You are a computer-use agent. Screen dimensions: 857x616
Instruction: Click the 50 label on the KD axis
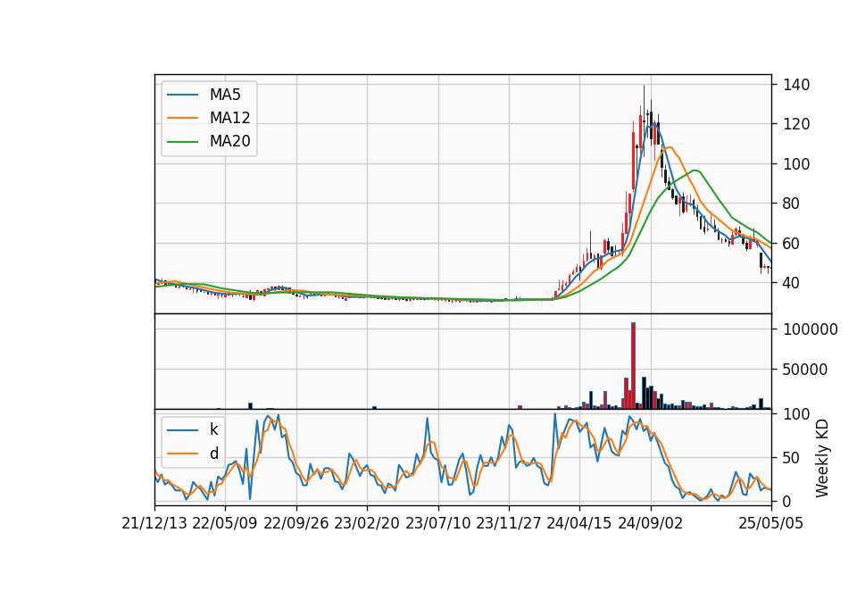point(792,457)
